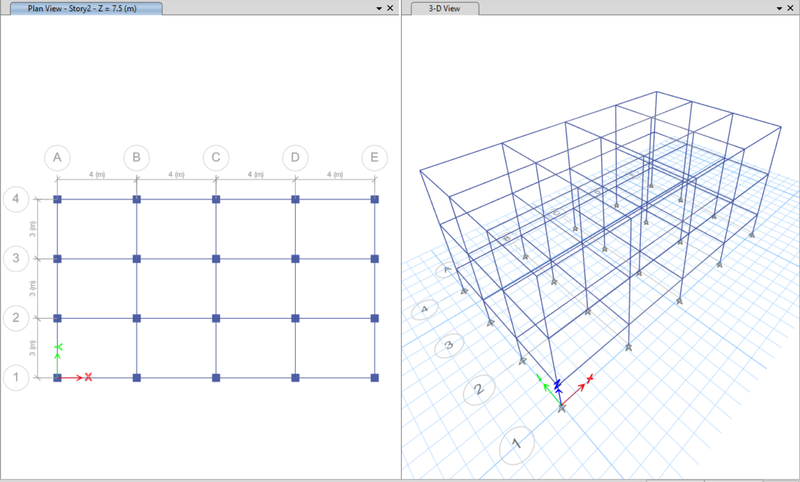The height and width of the screenshot is (482, 800).
Task: Close the 3-D View window
Action: point(790,8)
